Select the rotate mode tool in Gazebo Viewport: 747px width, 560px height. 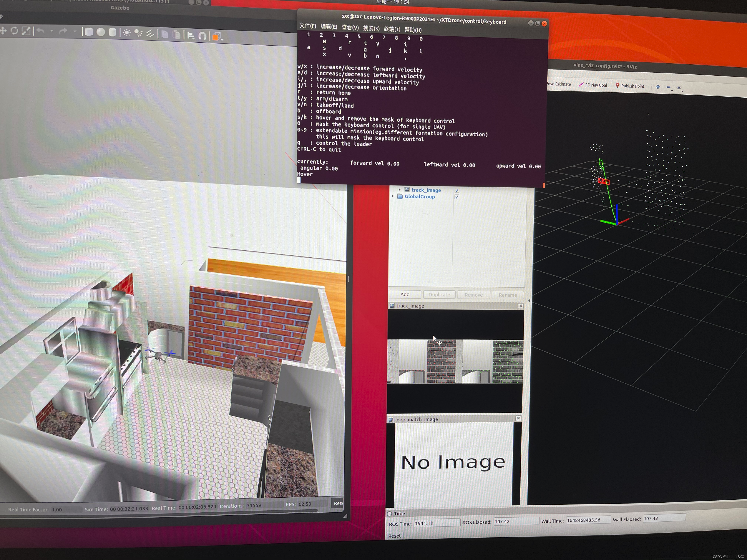pos(14,31)
